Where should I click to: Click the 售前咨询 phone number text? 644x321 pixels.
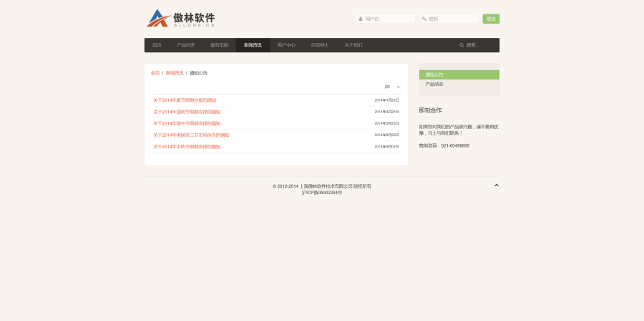(444, 146)
